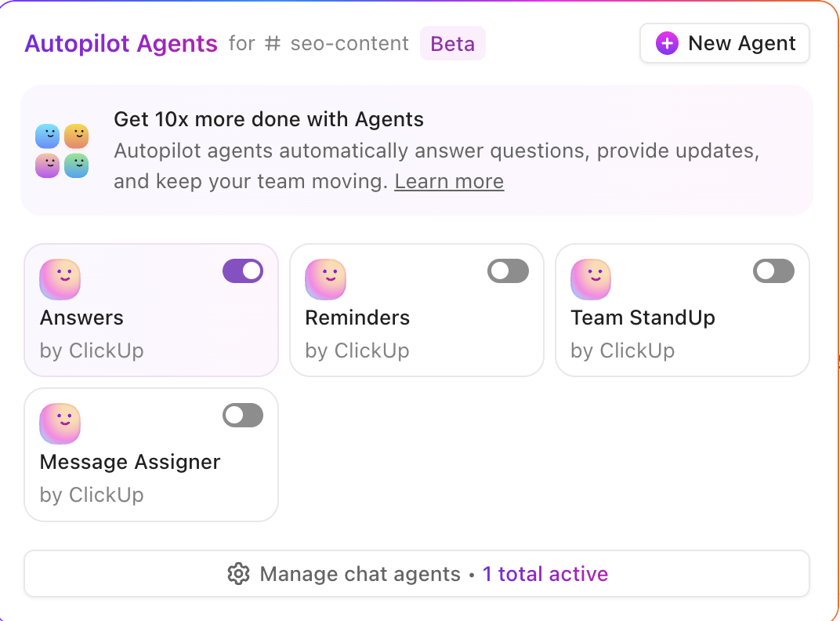
Task: Enable the Team StandUp agent toggle
Action: pos(773,271)
